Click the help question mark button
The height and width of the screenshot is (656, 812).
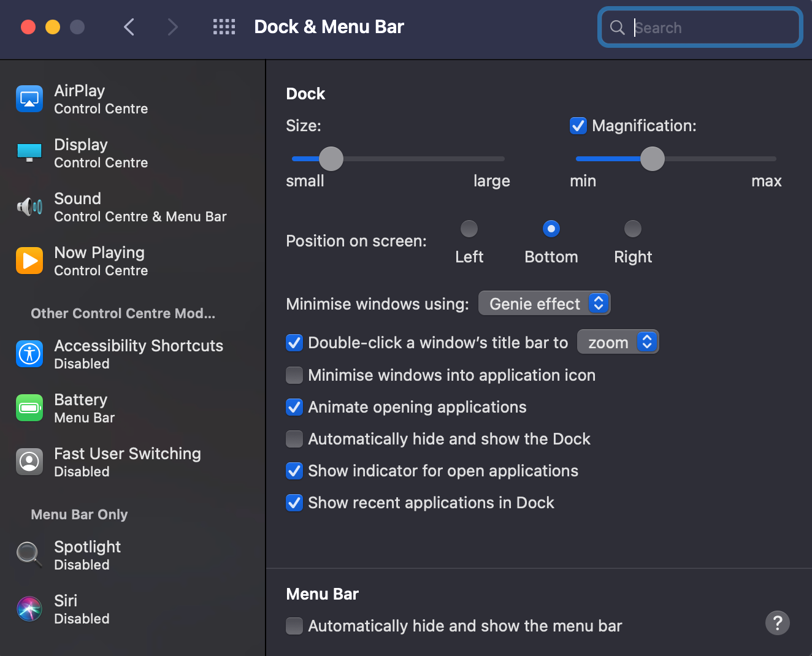[x=777, y=623]
